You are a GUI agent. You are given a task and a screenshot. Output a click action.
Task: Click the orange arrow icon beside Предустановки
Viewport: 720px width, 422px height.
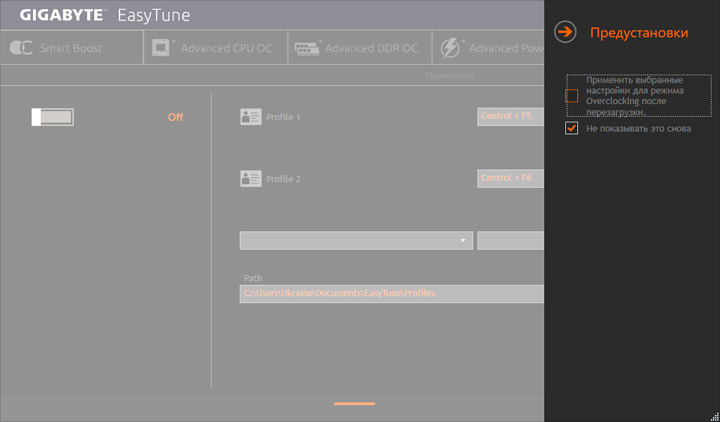coord(565,32)
